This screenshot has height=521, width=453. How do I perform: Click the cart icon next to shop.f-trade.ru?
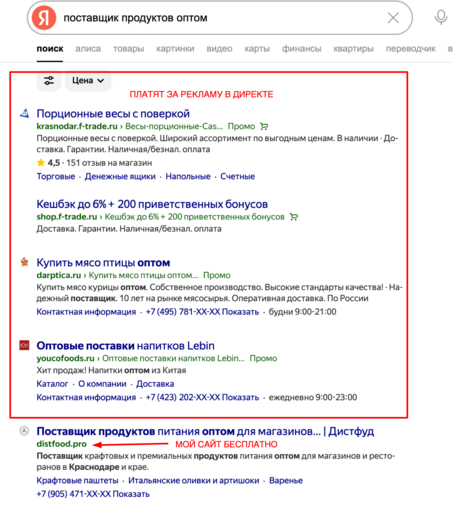[x=294, y=217]
